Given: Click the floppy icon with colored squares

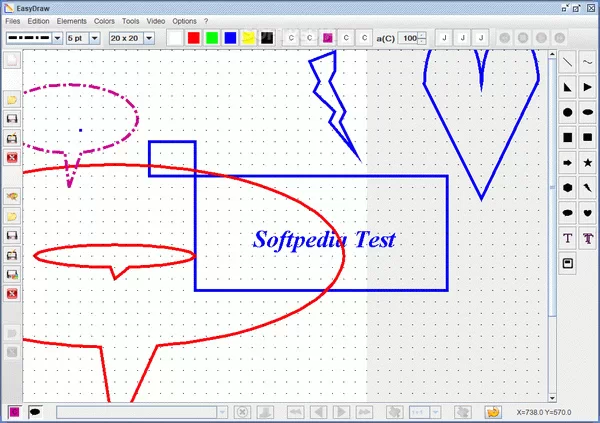Looking at the screenshot, I should point(12,274).
